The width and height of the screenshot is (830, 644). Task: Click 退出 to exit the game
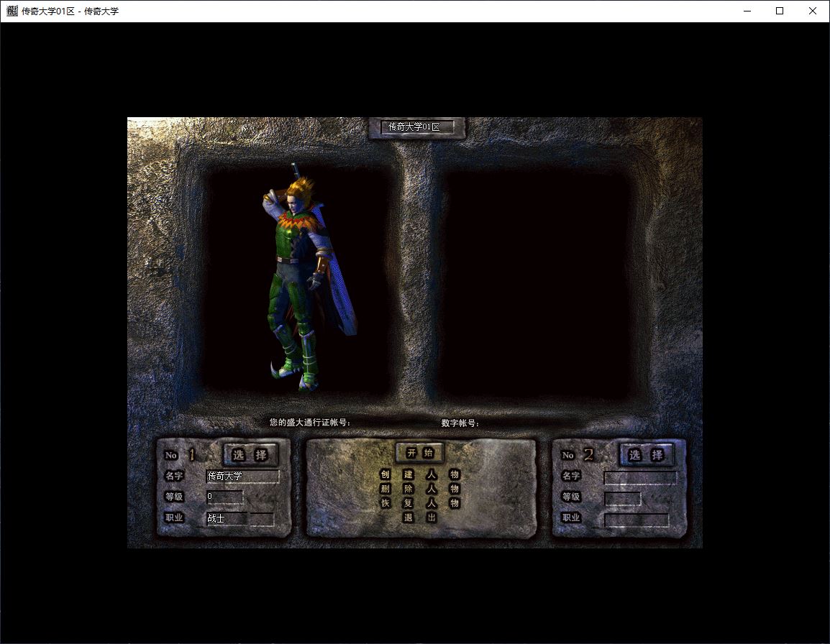(420, 517)
